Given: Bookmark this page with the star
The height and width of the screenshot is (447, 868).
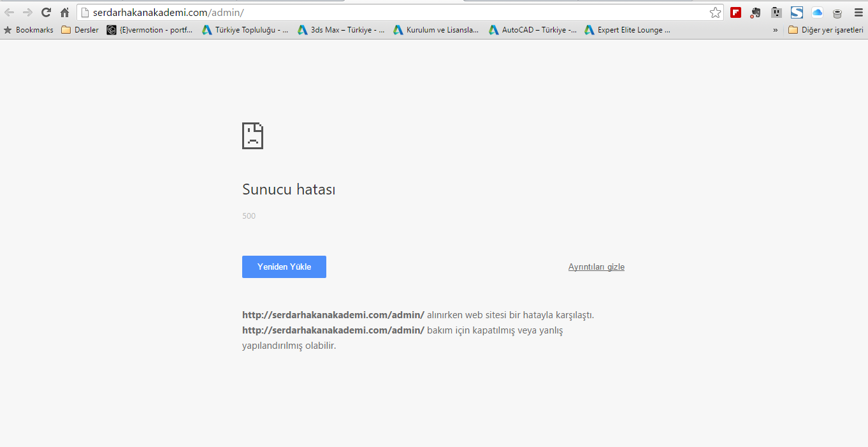Looking at the screenshot, I should pos(716,12).
